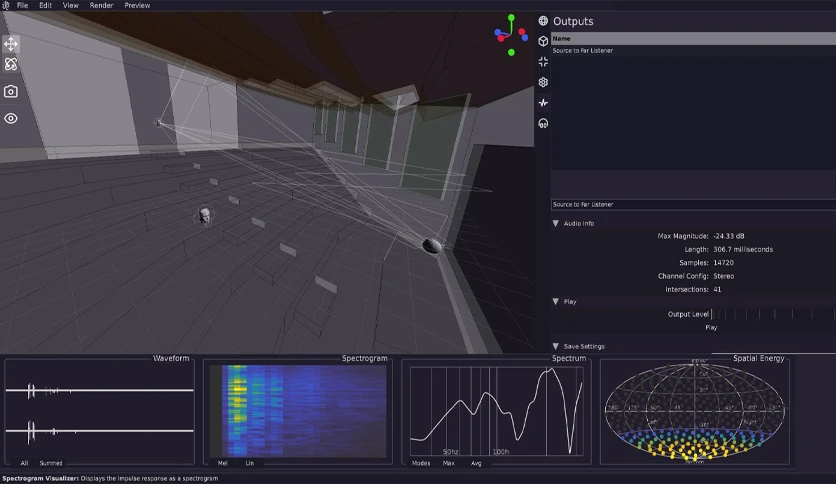Open the gear settings panel icon

(x=543, y=82)
